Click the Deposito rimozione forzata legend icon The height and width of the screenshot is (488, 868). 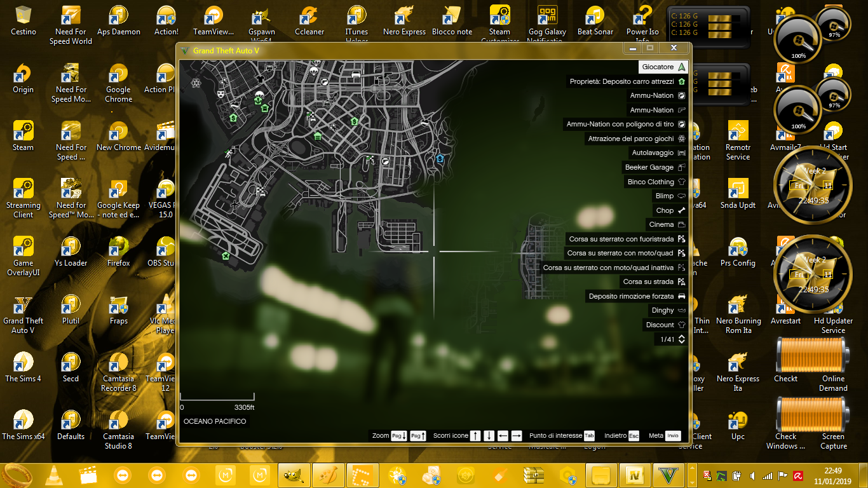click(x=681, y=296)
